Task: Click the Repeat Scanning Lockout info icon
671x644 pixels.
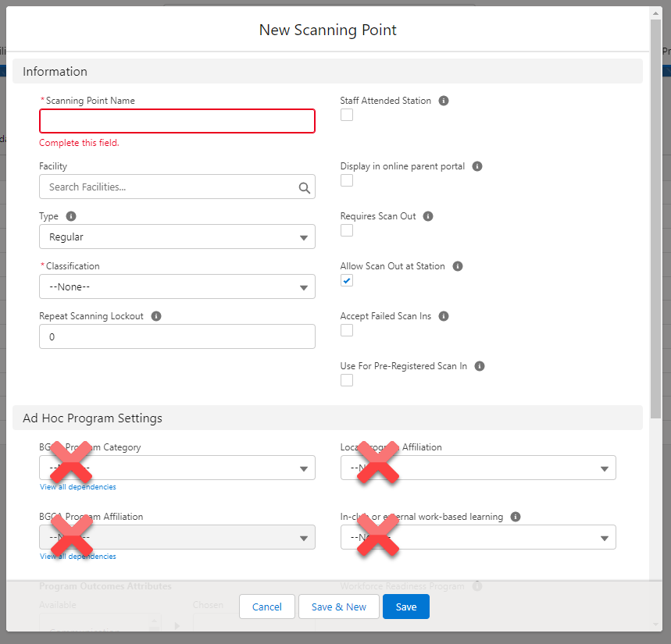Action: pos(155,316)
